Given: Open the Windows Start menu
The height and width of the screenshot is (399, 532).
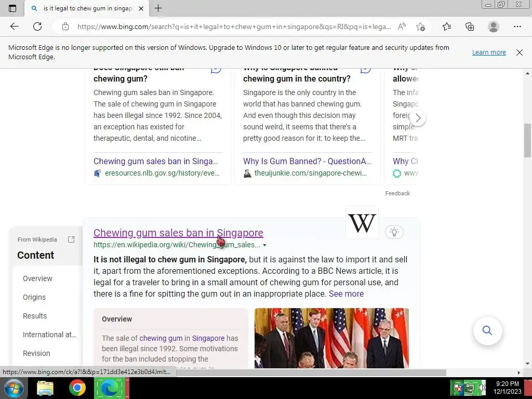Looking at the screenshot, I should (14, 388).
